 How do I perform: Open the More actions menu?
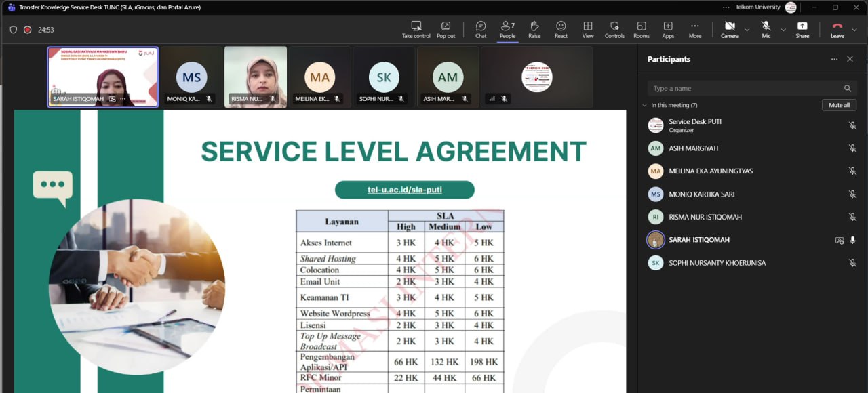[x=695, y=29]
